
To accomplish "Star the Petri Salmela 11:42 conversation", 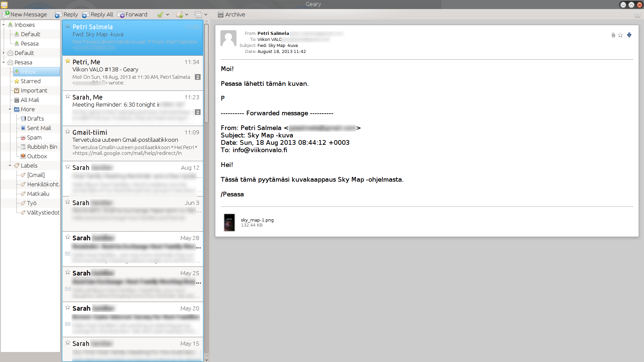I will [x=68, y=26].
